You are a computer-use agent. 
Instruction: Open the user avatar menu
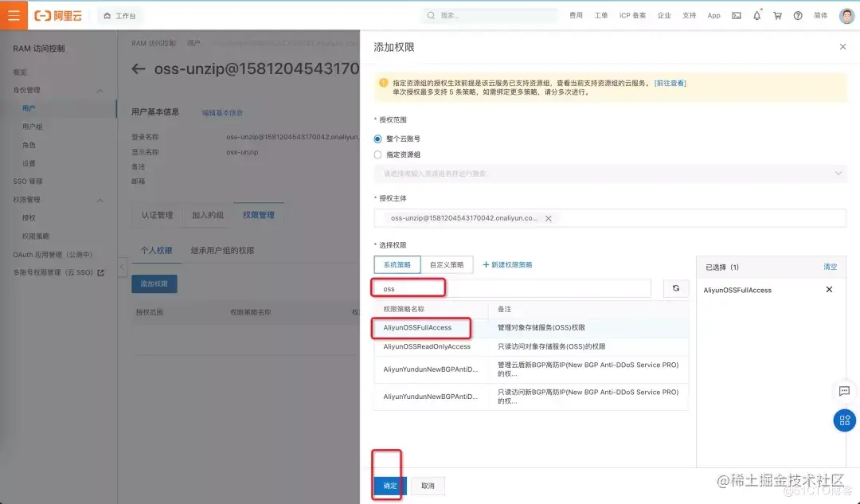846,15
